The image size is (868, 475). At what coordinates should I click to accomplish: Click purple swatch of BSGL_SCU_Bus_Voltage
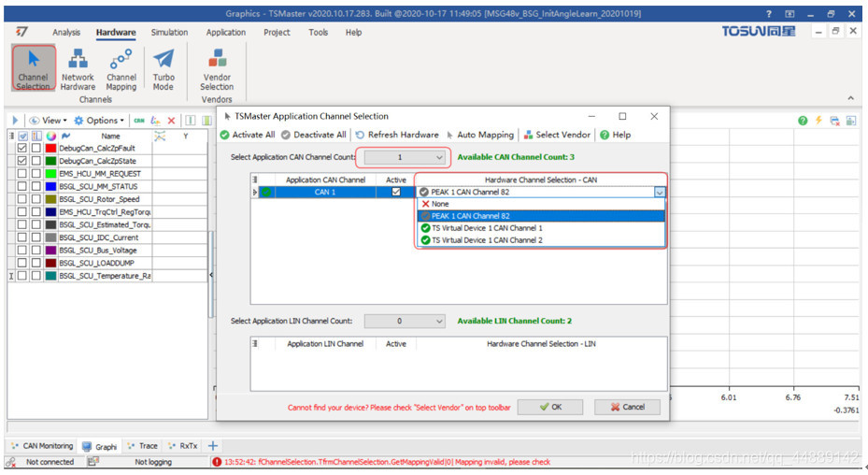click(x=51, y=250)
